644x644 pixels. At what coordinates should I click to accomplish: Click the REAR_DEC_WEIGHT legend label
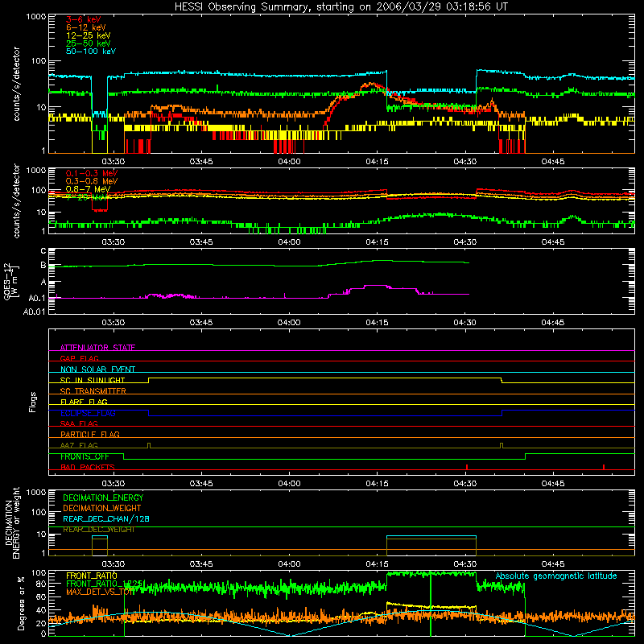point(98,530)
